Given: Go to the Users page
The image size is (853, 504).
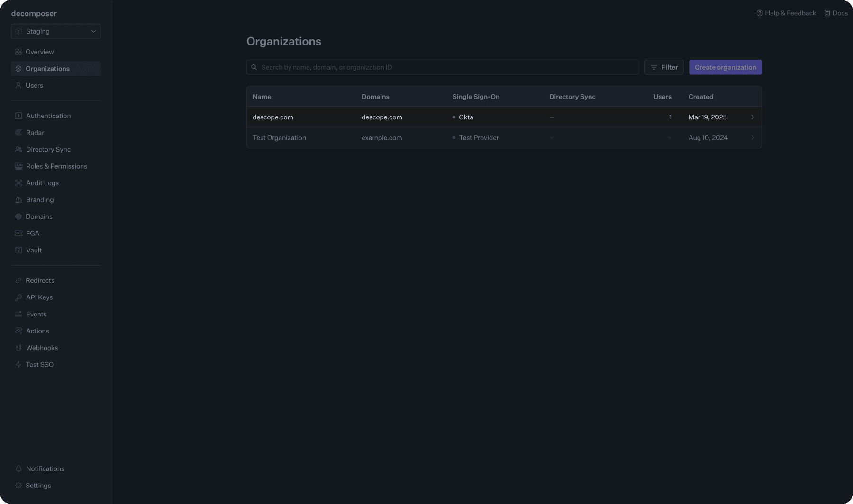Looking at the screenshot, I should pos(34,85).
